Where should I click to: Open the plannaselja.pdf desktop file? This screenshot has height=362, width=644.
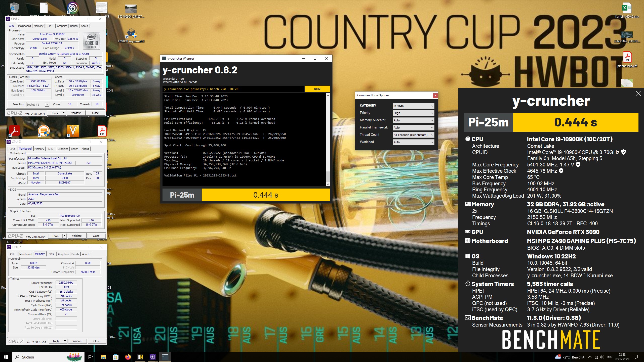(627, 59)
